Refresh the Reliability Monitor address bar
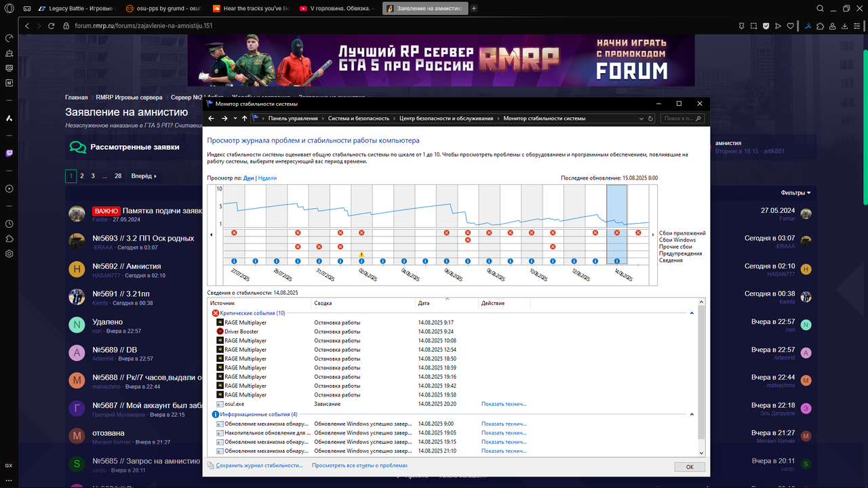The height and width of the screenshot is (488, 868). [x=651, y=118]
